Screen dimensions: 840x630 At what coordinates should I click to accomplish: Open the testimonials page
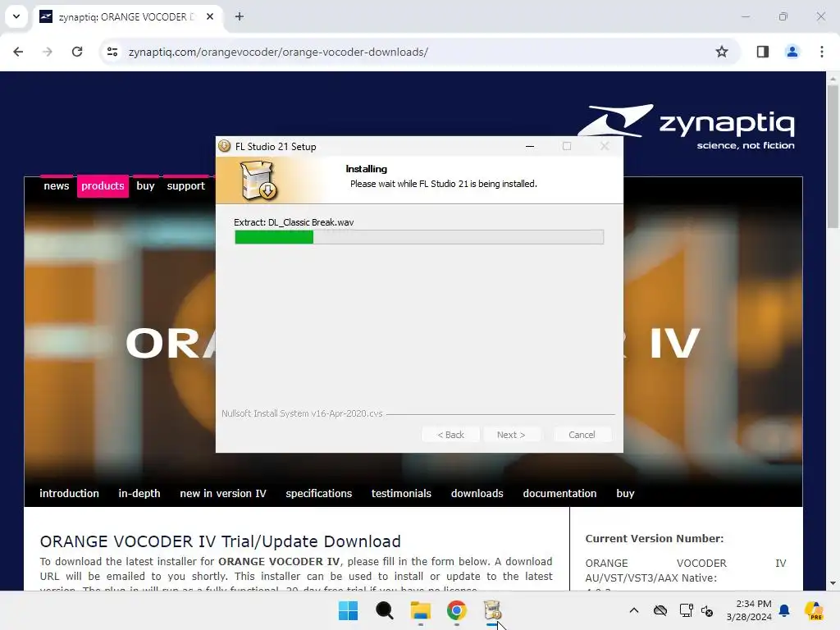(x=401, y=493)
